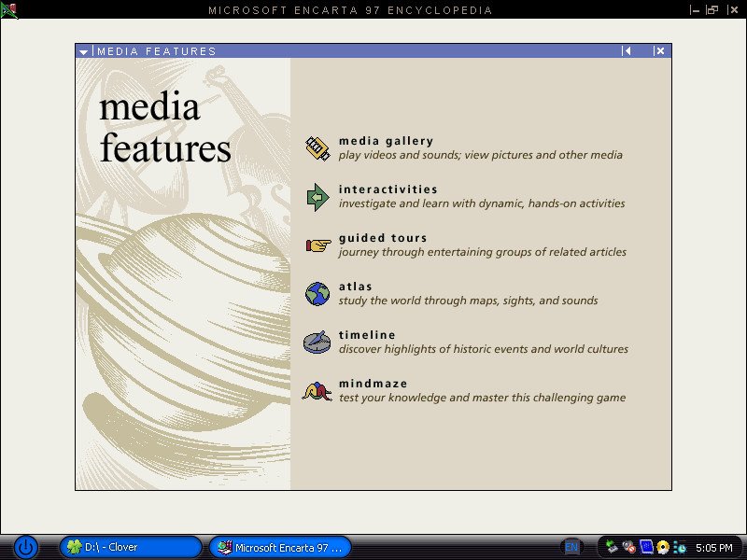
Task: Select the guided tours heading
Action: pyautogui.click(x=383, y=238)
